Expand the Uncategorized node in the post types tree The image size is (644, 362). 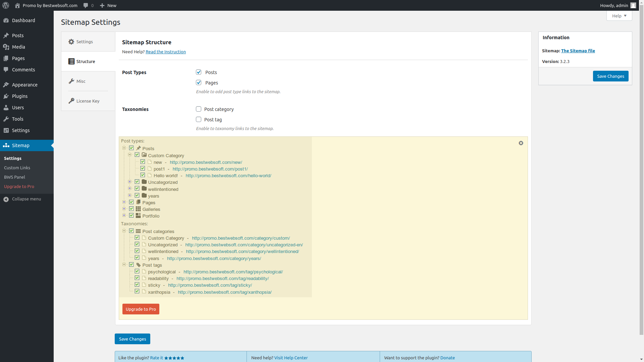pos(130,182)
